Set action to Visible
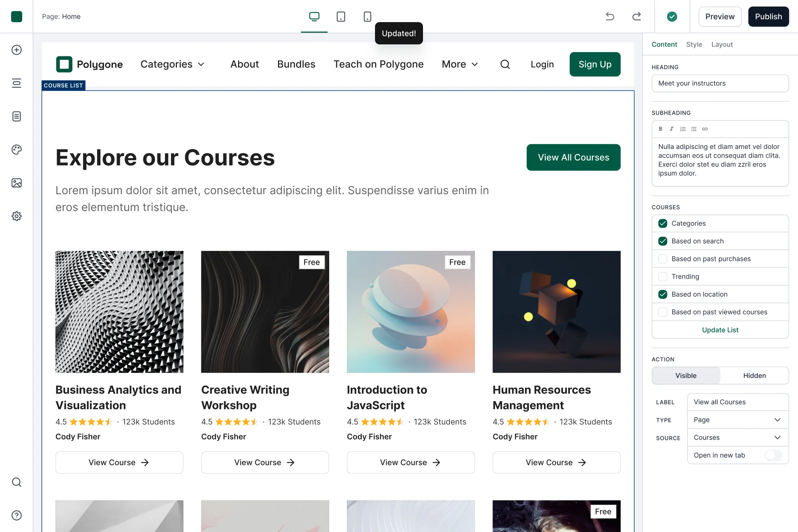This screenshot has height=532, width=798. pos(686,375)
